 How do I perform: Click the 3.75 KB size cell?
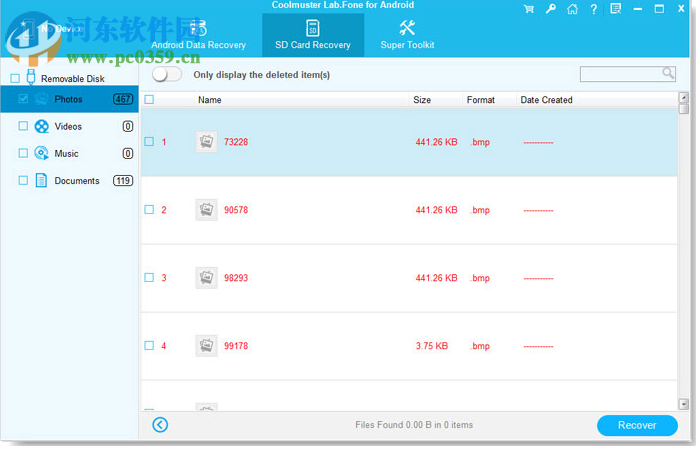pyautogui.click(x=432, y=346)
